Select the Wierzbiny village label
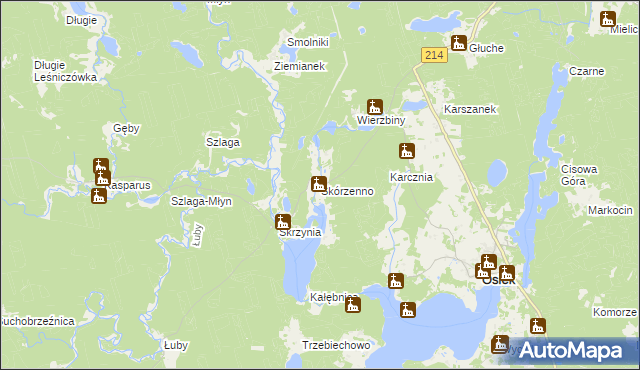The height and width of the screenshot is (370, 640). tap(381, 120)
